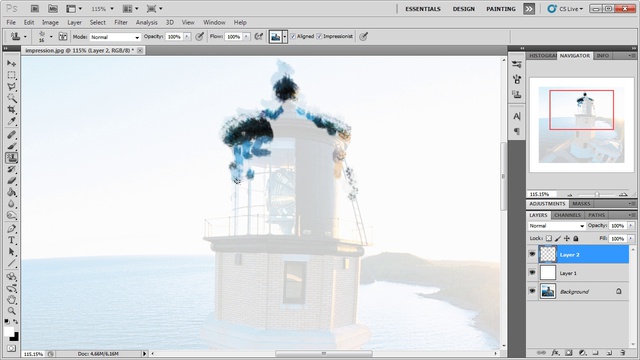Select the Pen tool
Image resolution: width=640 pixels, height=360 pixels.
pos(11,229)
